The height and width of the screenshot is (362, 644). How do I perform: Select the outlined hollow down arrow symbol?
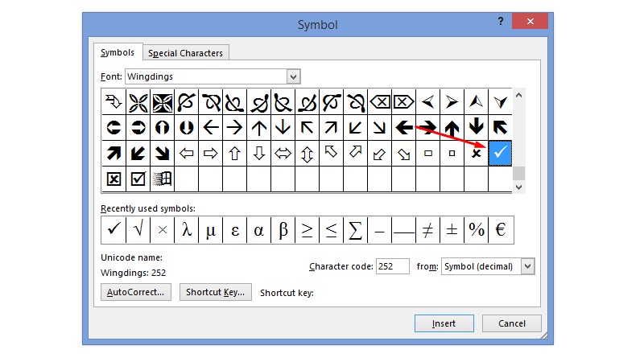point(258,153)
